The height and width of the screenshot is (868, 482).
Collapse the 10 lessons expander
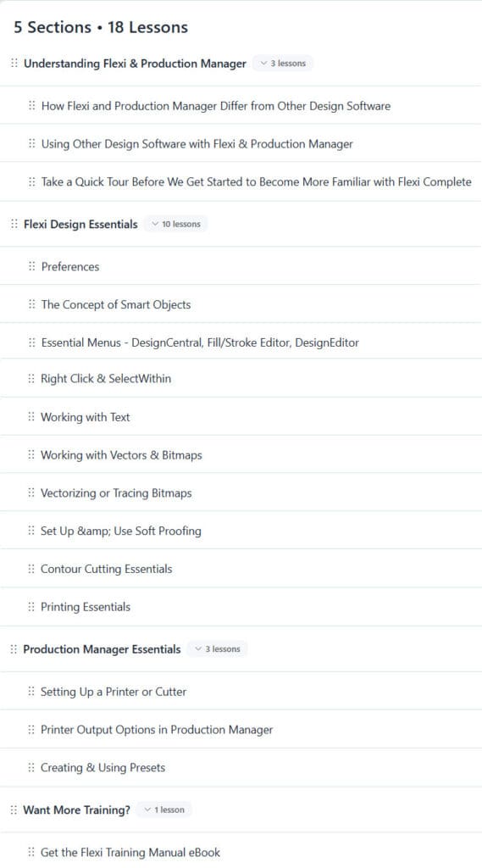(x=176, y=224)
